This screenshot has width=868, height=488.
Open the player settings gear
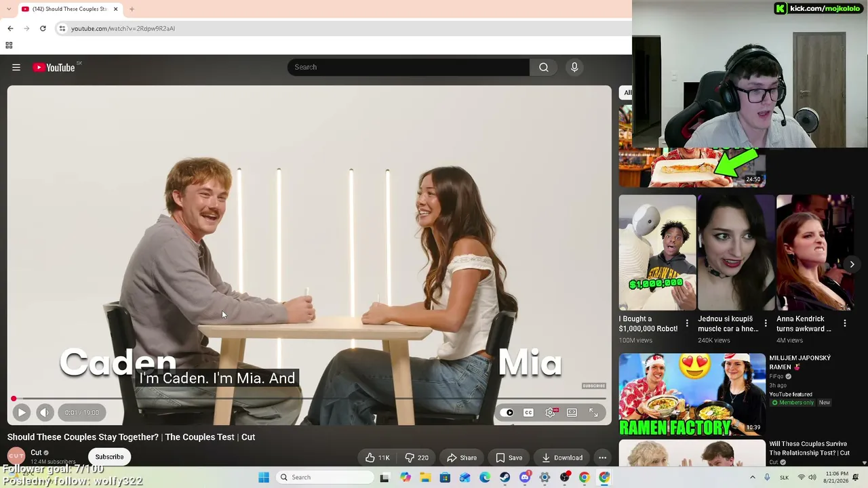(x=551, y=412)
